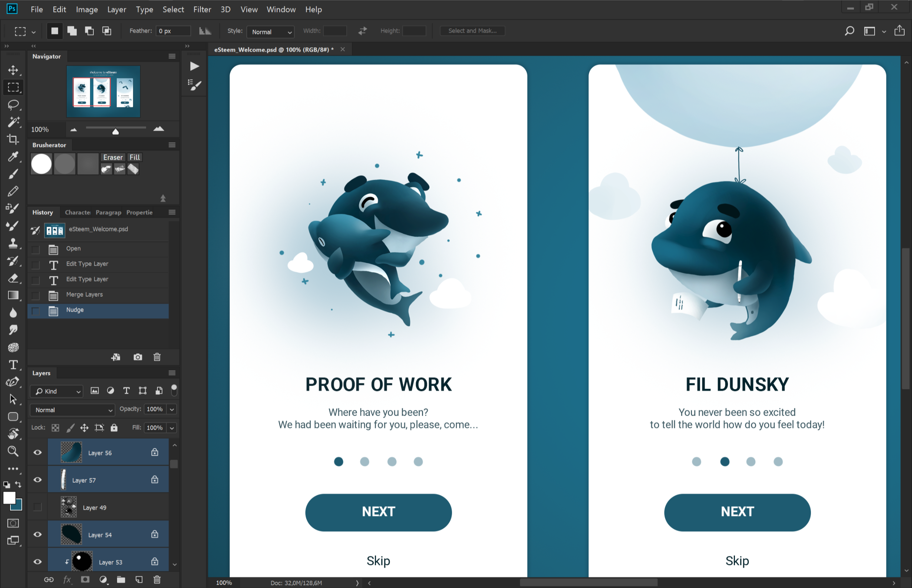Select the Move tool

pyautogui.click(x=13, y=70)
